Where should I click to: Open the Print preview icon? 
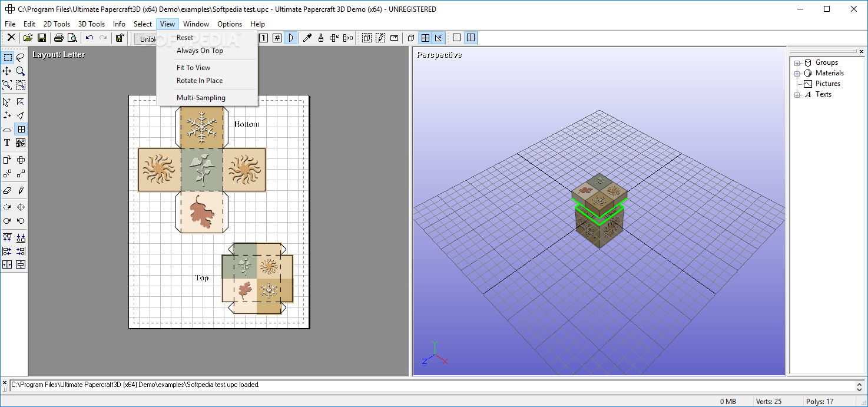click(72, 37)
